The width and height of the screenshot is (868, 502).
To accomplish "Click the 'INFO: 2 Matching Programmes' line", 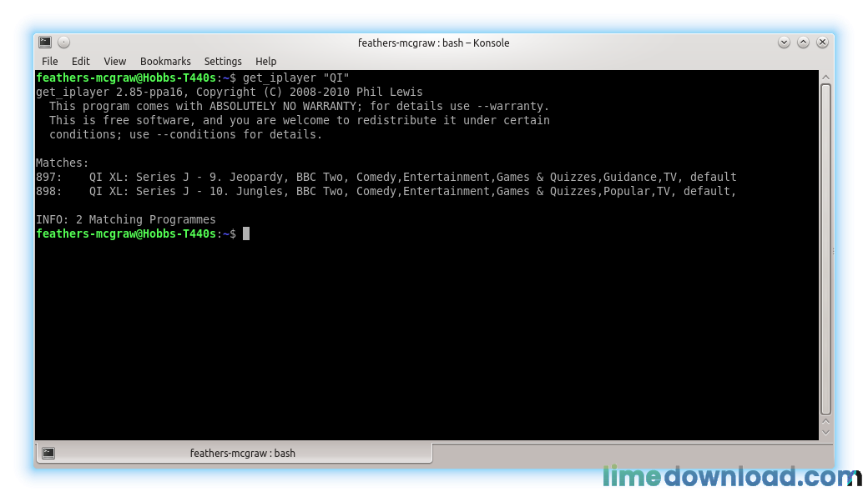I will 126,219.
